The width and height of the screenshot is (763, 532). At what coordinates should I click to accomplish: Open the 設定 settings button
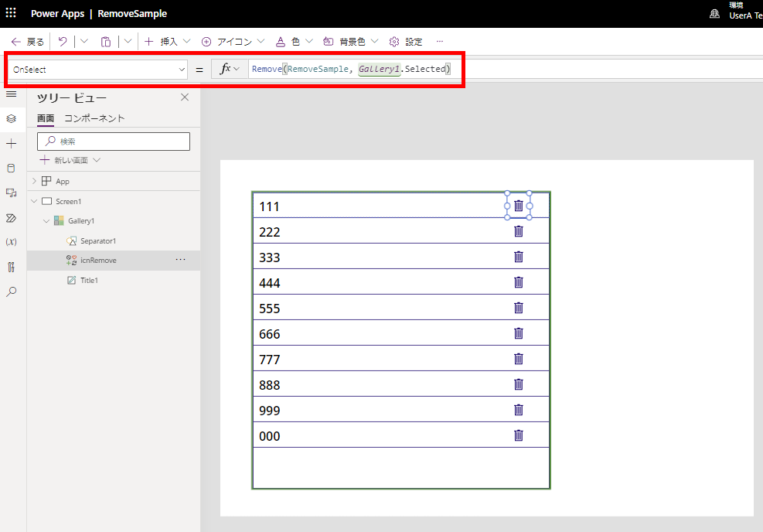pos(406,42)
